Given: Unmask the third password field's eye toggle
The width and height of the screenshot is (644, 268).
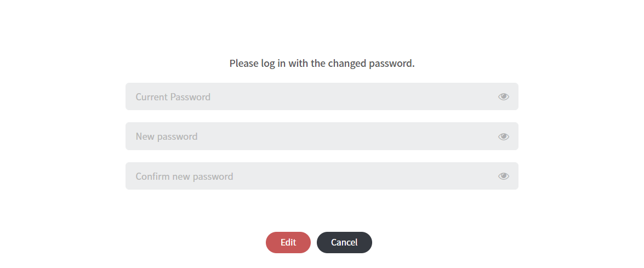Looking at the screenshot, I should [503, 176].
